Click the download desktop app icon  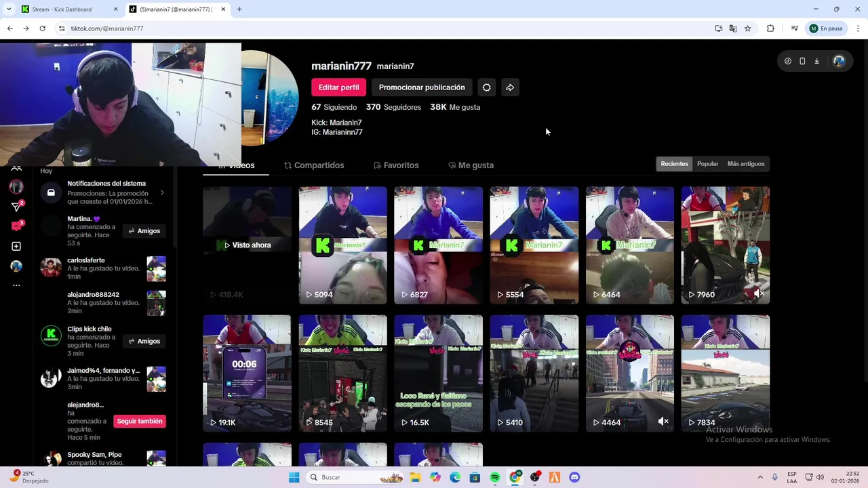(816, 61)
